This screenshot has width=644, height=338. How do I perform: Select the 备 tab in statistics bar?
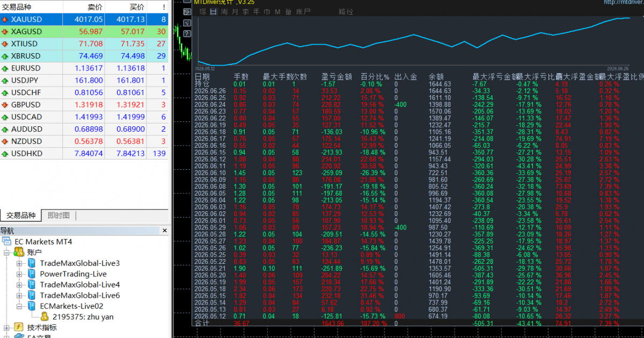[x=289, y=12]
